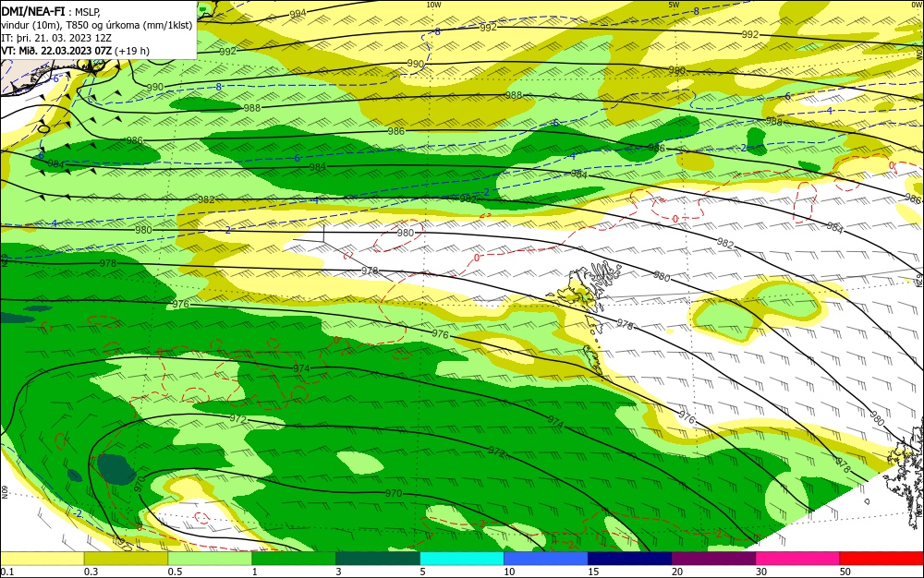The height and width of the screenshot is (578, 924).
Task: Pick the blue 10–15 legend swatch
Action: (546, 559)
